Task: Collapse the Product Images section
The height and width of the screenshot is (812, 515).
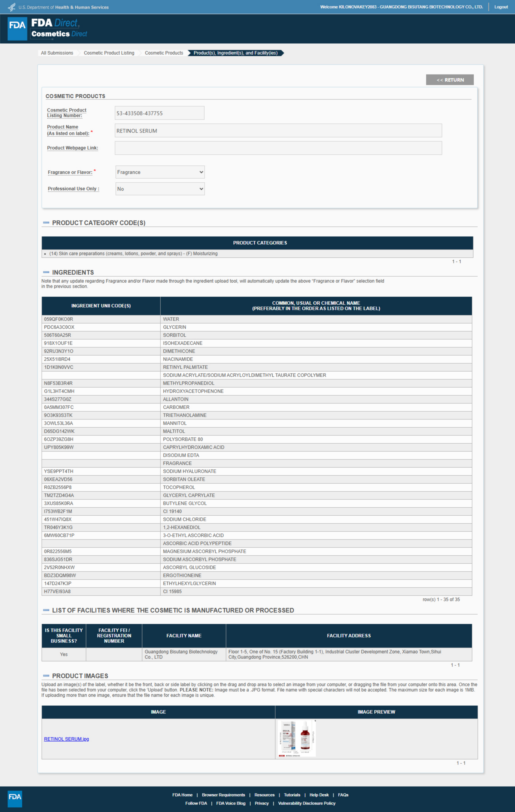Action: [x=46, y=676]
